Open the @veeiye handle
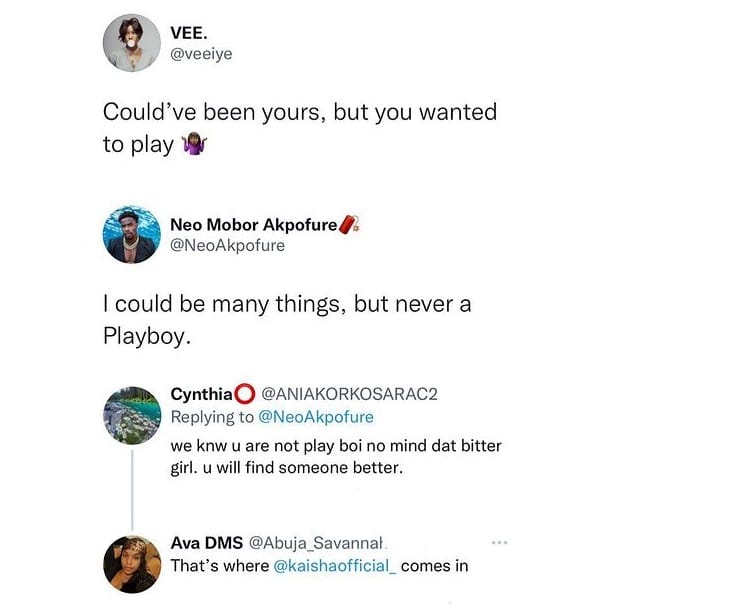Image resolution: width=747 pixels, height=613 pixels. pos(201,54)
